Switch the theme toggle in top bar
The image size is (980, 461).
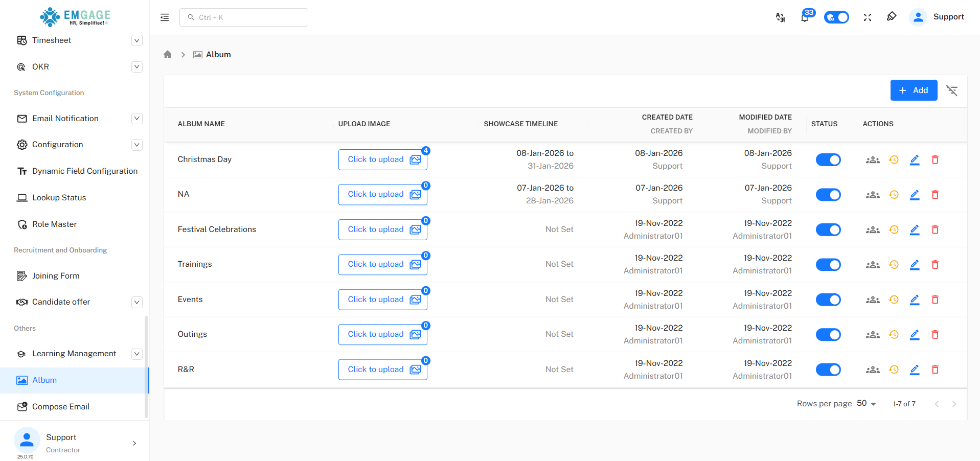pos(836,17)
